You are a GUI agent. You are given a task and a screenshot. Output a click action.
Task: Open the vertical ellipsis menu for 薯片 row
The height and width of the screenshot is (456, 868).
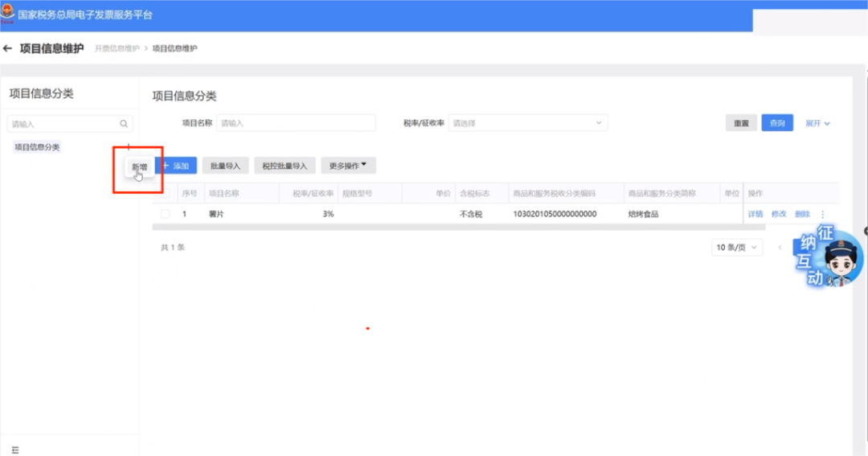[x=823, y=214]
